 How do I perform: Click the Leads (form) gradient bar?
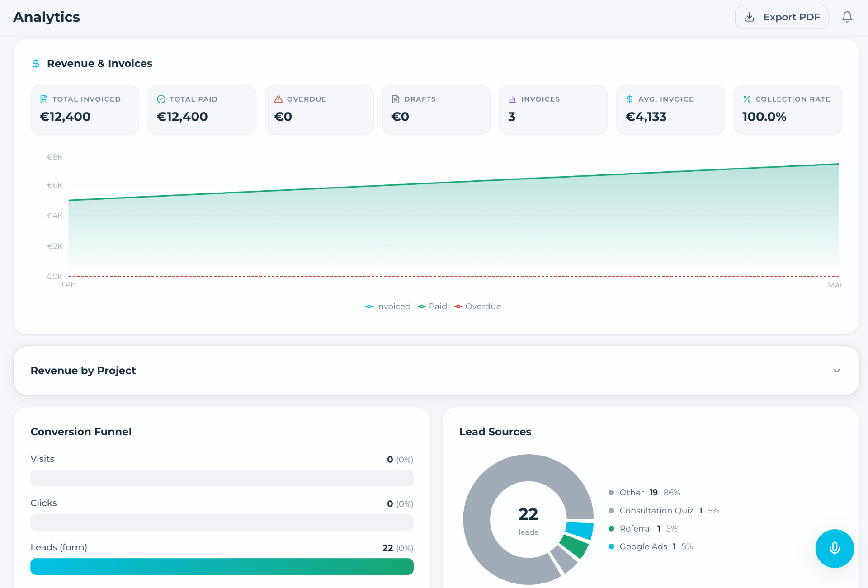222,567
